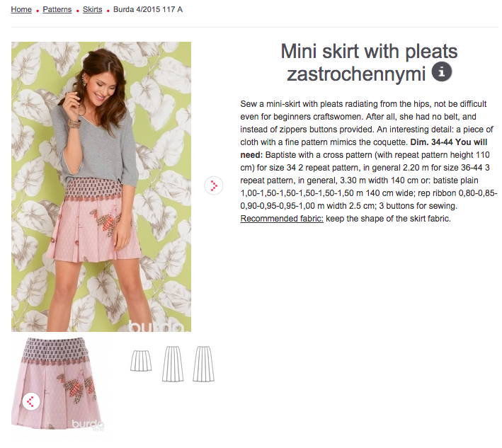
Task: Go to the Patterns breadcrumb
Action: (57, 10)
